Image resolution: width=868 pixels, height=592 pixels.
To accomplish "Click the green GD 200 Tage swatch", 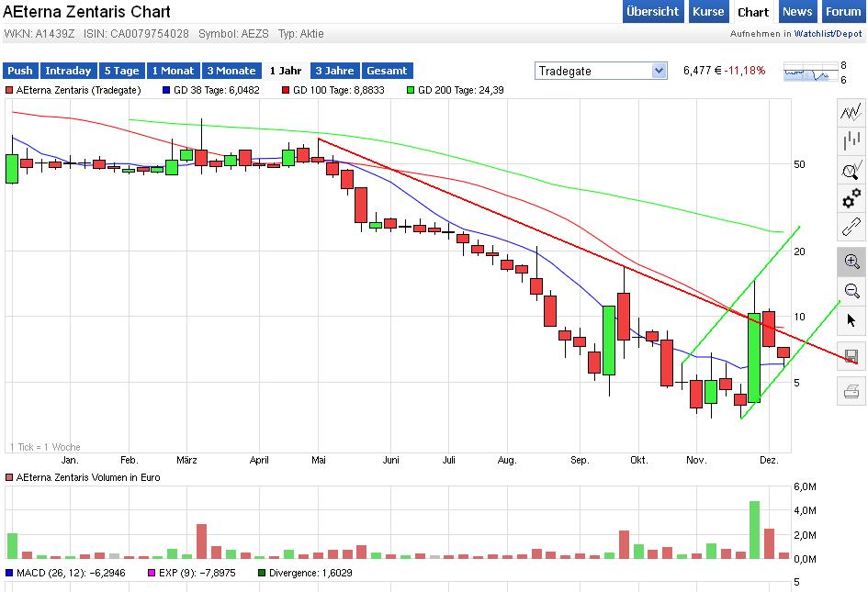I will 411,90.
